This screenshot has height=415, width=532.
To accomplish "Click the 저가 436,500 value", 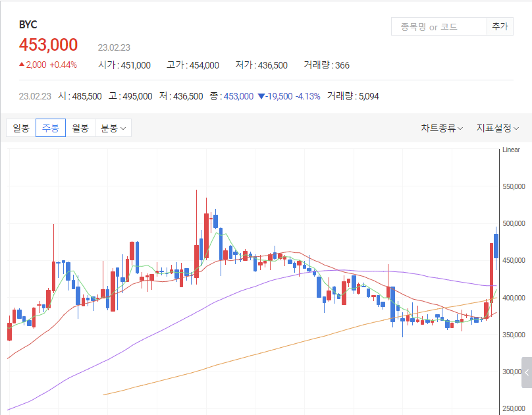I will (261, 65).
